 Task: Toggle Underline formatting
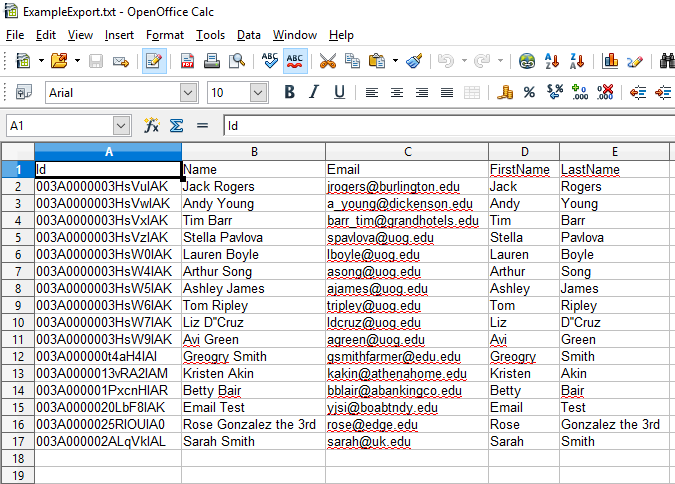[339, 92]
